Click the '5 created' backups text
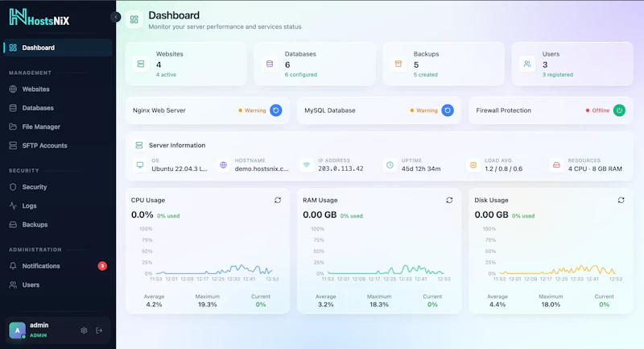The height and width of the screenshot is (349, 644). click(x=426, y=75)
